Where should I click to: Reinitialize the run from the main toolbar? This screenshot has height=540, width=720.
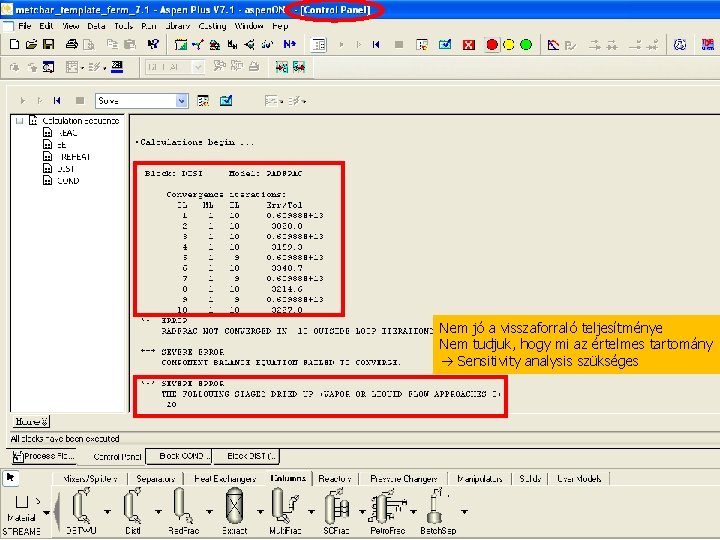(376, 45)
